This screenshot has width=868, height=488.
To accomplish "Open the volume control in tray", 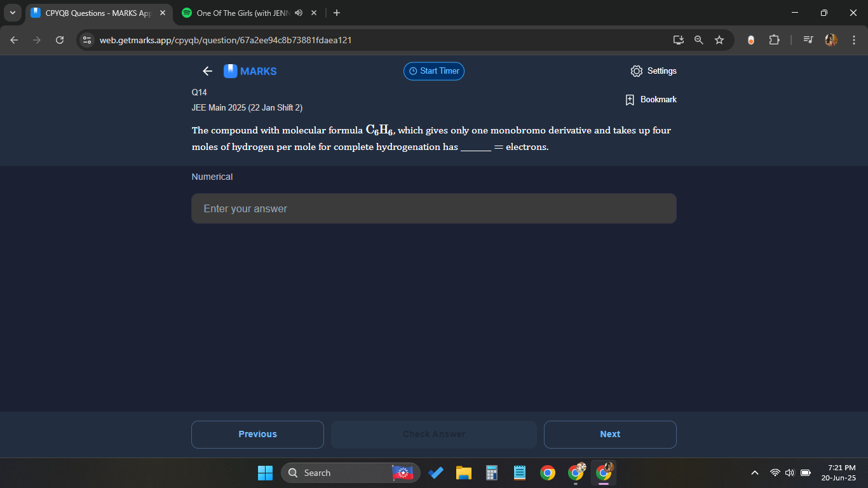I will tap(790, 473).
